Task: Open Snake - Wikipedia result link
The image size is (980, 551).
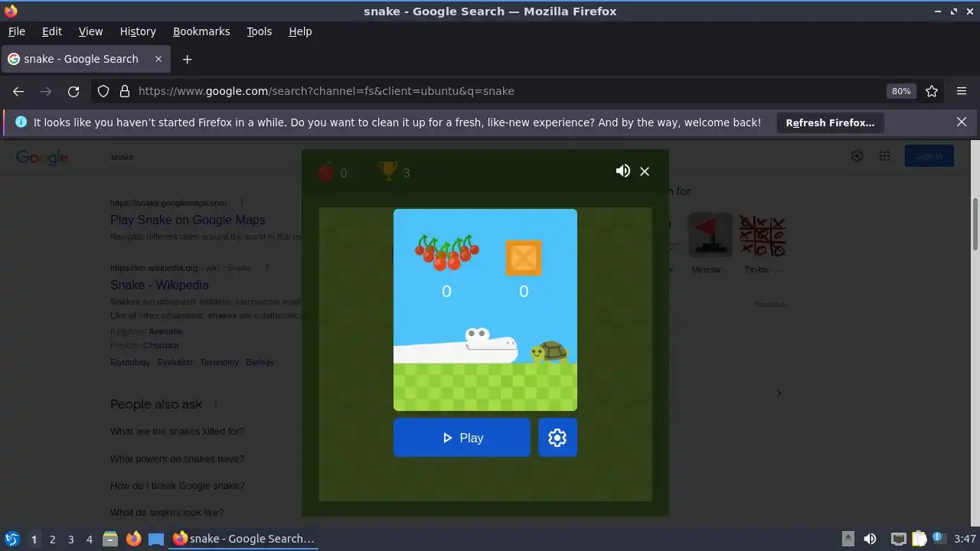Action: pyautogui.click(x=159, y=285)
